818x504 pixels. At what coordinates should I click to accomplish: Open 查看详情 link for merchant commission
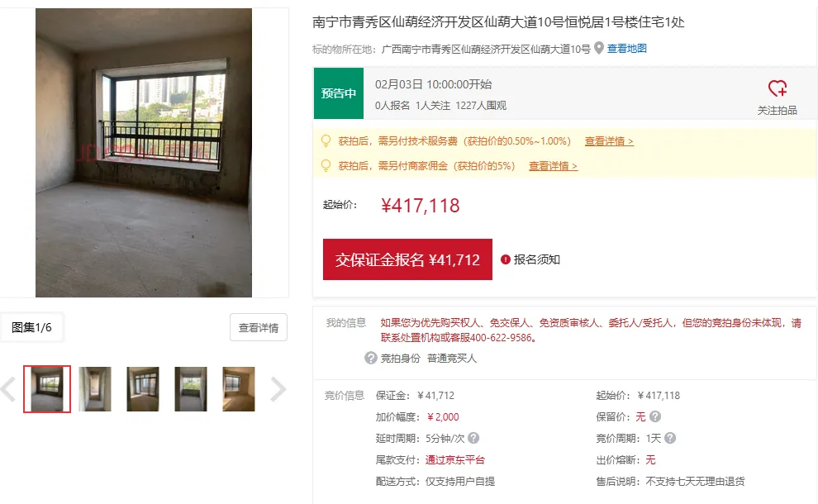point(553,166)
